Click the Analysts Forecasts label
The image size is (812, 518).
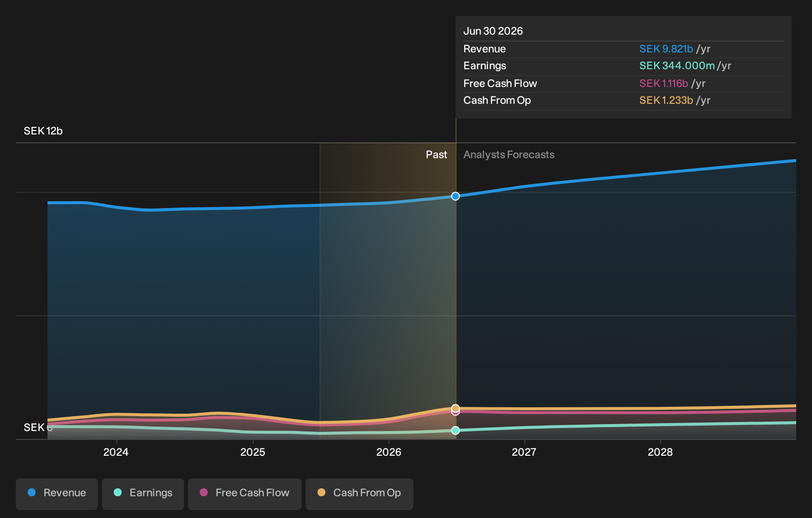click(509, 155)
